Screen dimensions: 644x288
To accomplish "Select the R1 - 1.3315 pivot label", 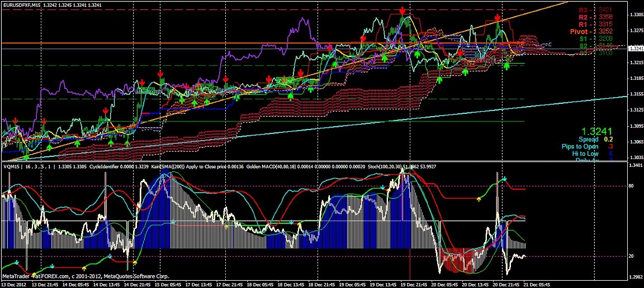I will [x=596, y=24].
